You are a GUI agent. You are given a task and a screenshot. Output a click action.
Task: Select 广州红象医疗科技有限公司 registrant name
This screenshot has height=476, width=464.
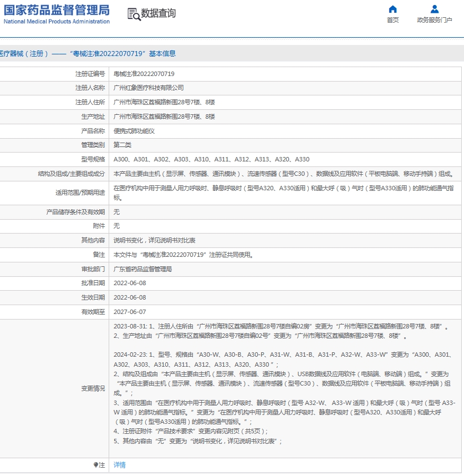[x=149, y=88]
